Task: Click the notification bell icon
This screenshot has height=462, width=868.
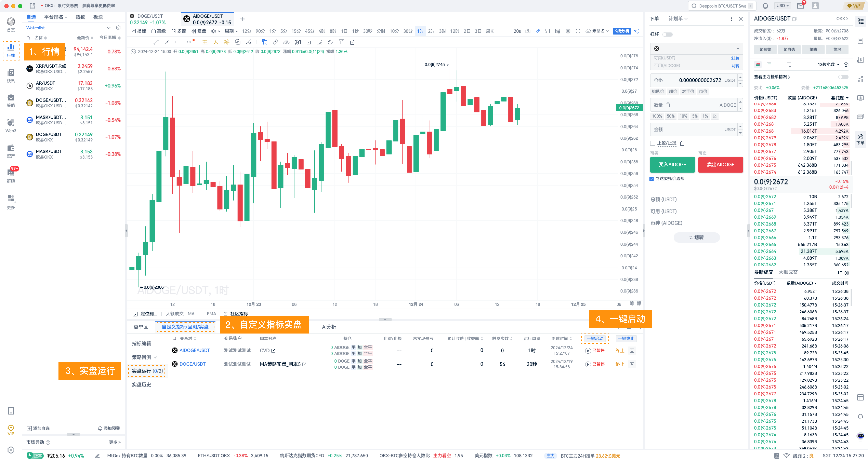Action: click(765, 6)
